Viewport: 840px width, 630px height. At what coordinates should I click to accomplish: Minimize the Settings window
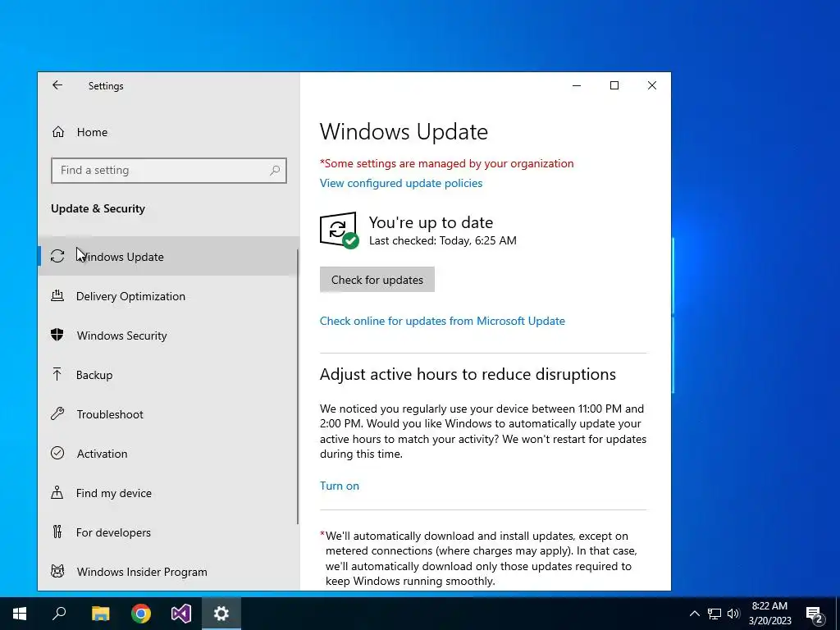(577, 85)
